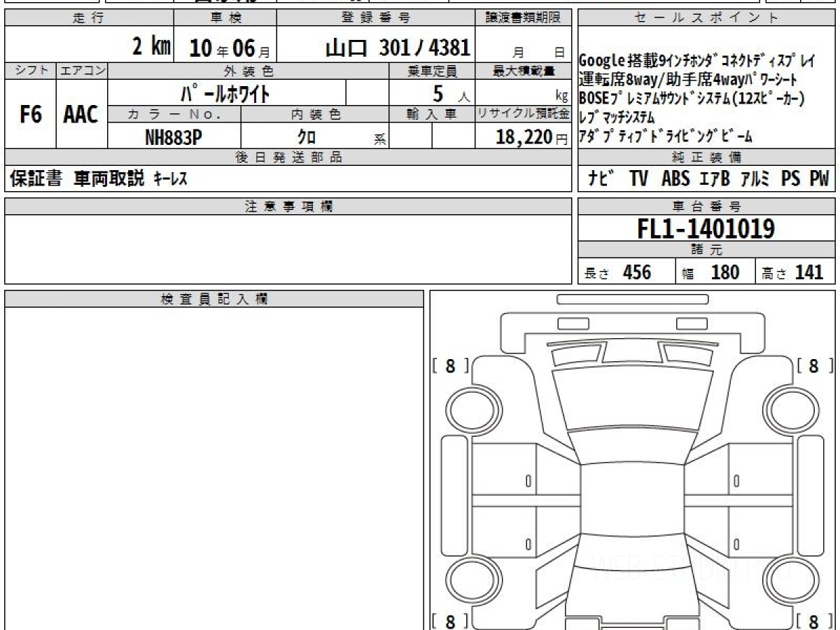Click the 登録番号 header
Screen dimensions: 840x630
(x=376, y=18)
